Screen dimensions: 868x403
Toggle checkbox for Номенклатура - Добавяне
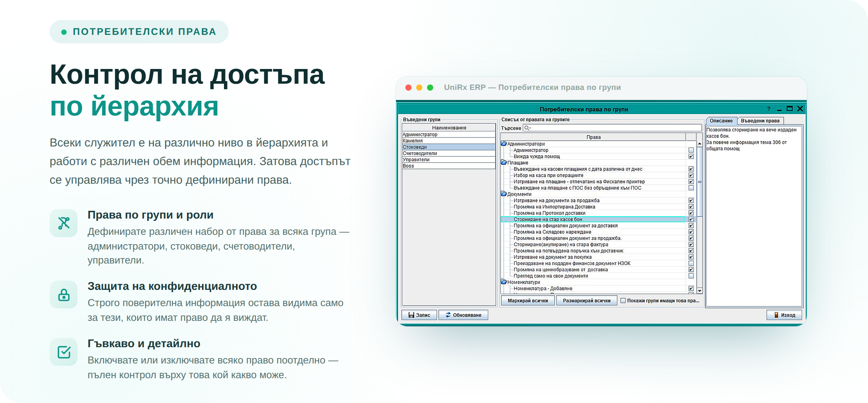click(x=691, y=289)
